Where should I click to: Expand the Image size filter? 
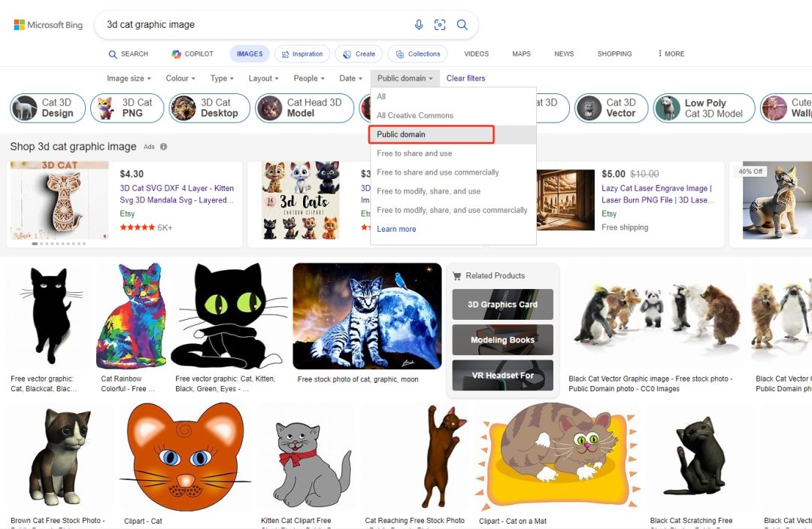point(129,78)
